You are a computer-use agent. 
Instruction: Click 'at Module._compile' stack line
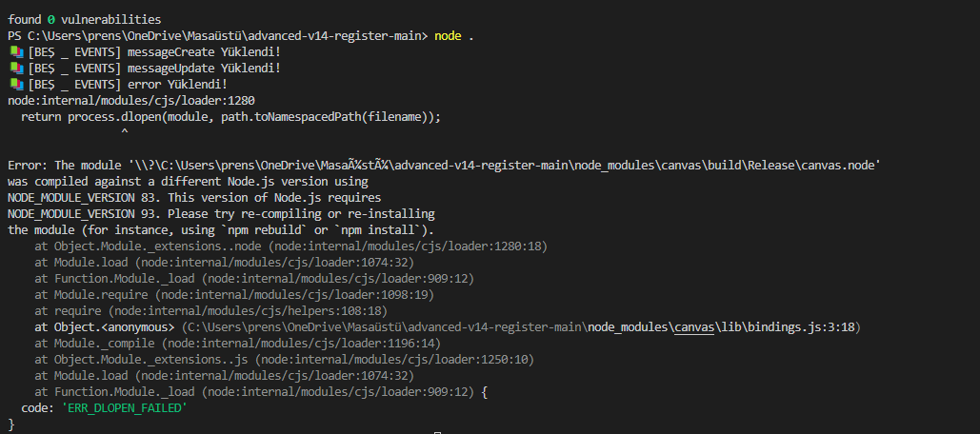pyautogui.click(x=237, y=344)
